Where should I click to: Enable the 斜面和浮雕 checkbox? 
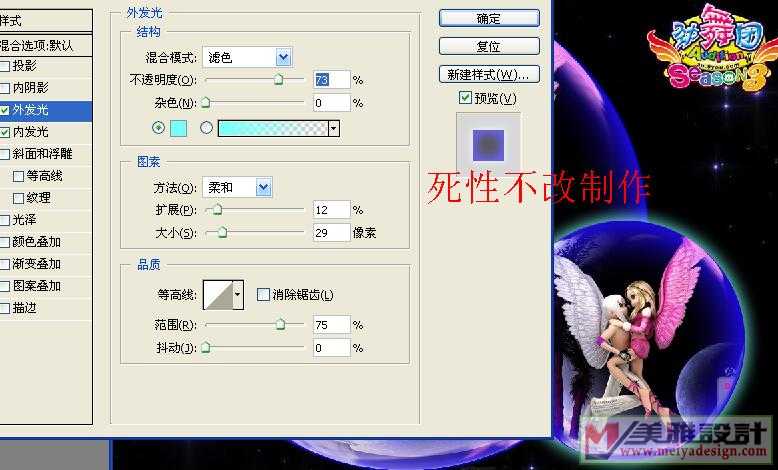click(x=4, y=154)
